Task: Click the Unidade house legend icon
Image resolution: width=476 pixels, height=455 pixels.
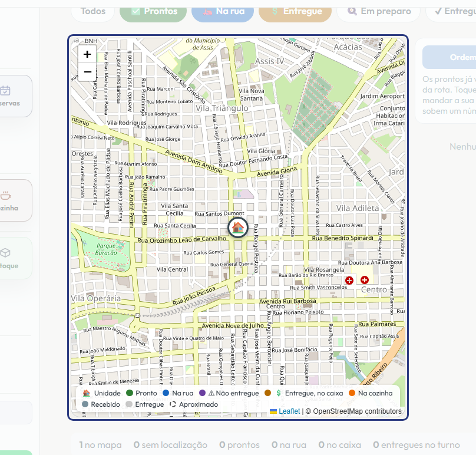Action: pyautogui.click(x=87, y=393)
